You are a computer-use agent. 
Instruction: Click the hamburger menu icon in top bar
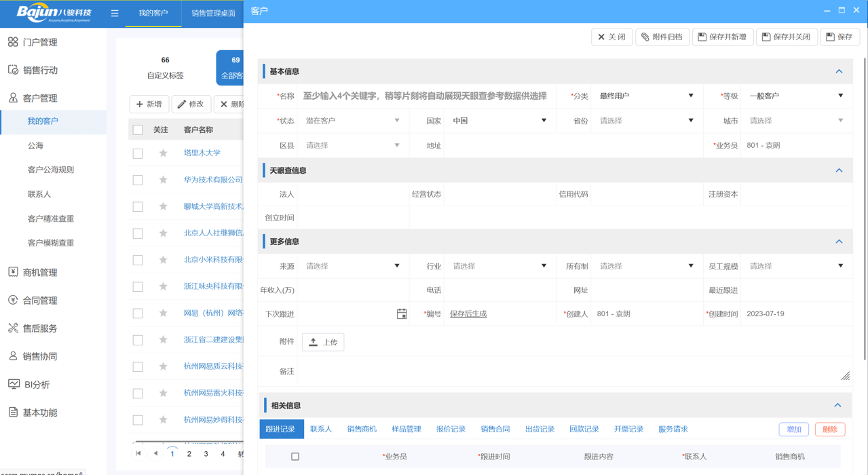(x=114, y=13)
